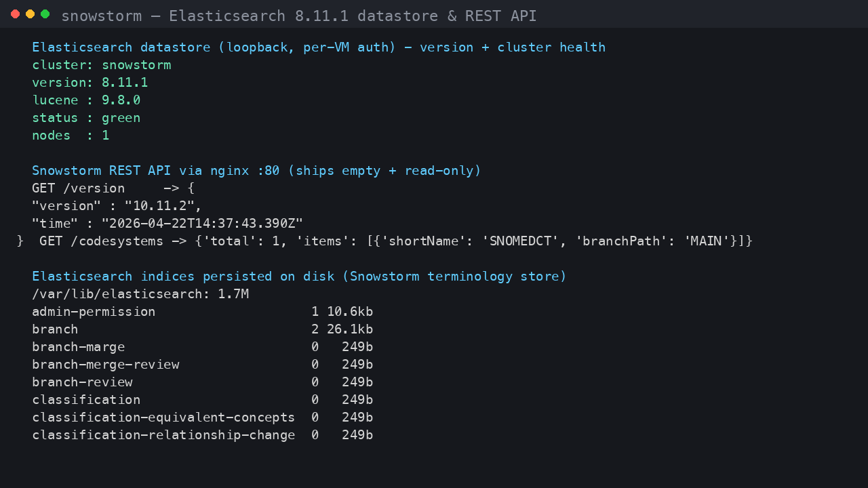Click the 'branch' index name with 26.1kb

tap(55, 329)
